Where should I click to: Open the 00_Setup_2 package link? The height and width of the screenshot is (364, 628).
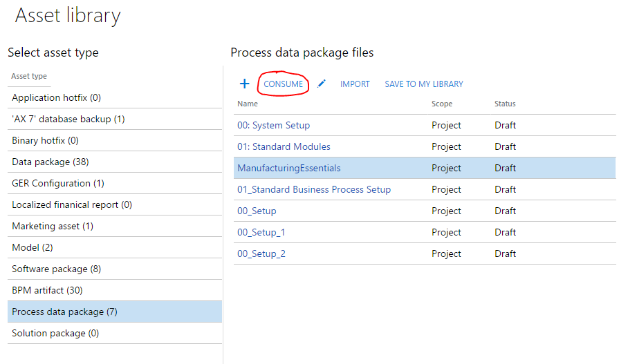pos(261,254)
